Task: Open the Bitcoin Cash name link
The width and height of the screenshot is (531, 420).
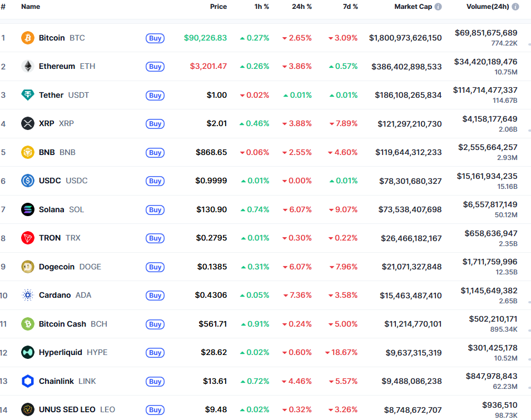Action: point(62,324)
